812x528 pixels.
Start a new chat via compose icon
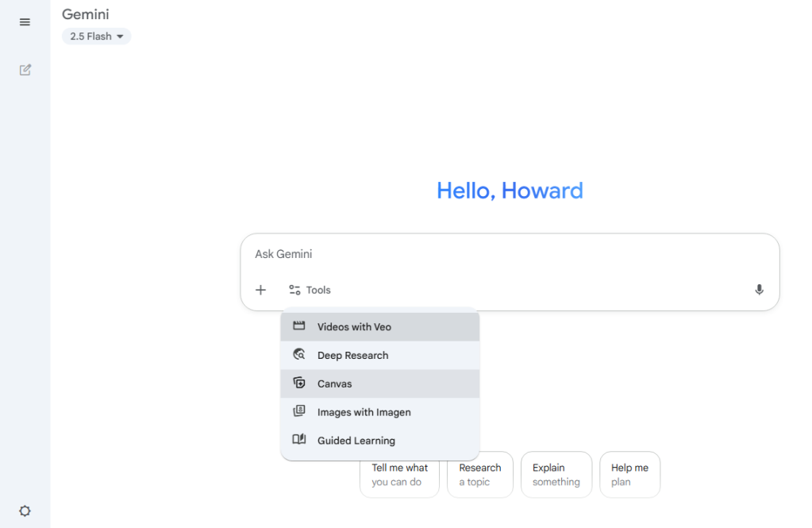coord(25,70)
